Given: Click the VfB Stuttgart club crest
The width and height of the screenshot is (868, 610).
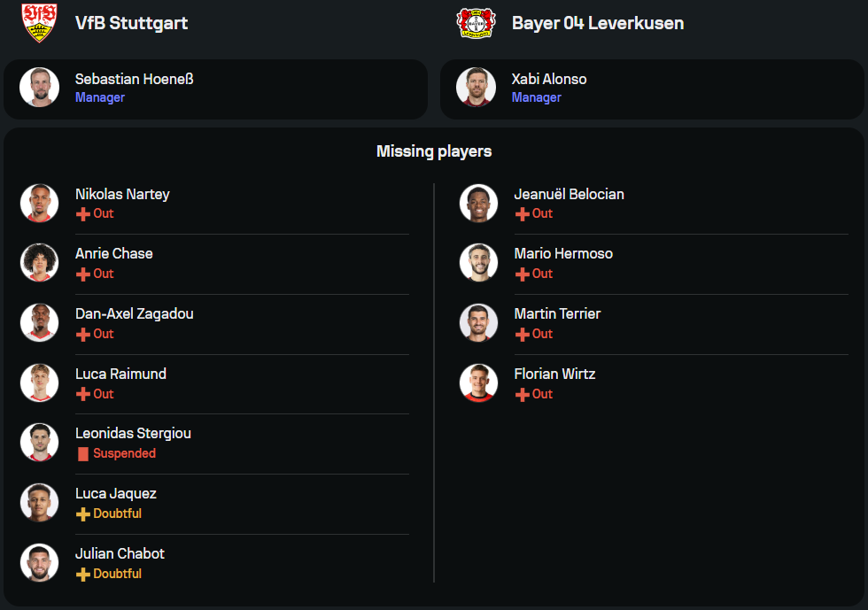Looking at the screenshot, I should click(39, 22).
